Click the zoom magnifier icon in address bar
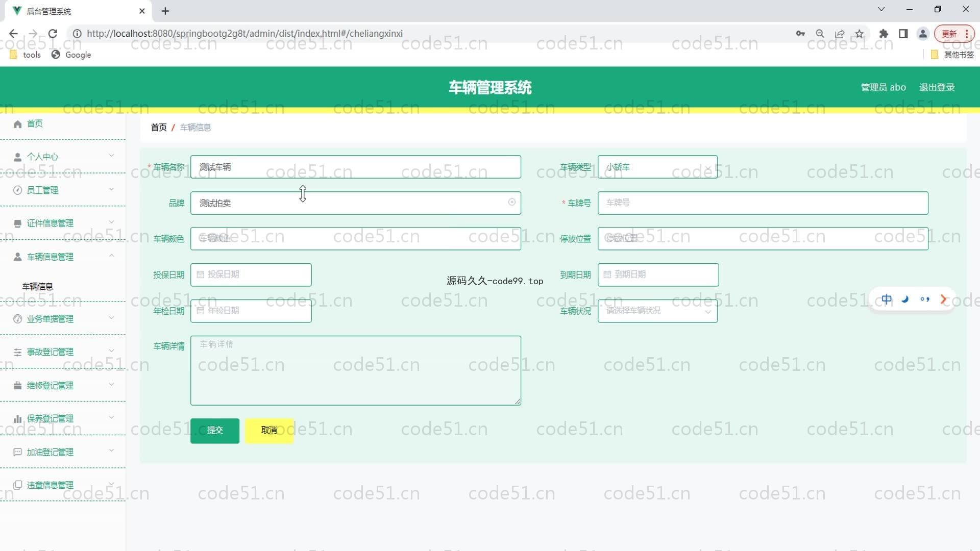The width and height of the screenshot is (980, 551). coord(820,34)
